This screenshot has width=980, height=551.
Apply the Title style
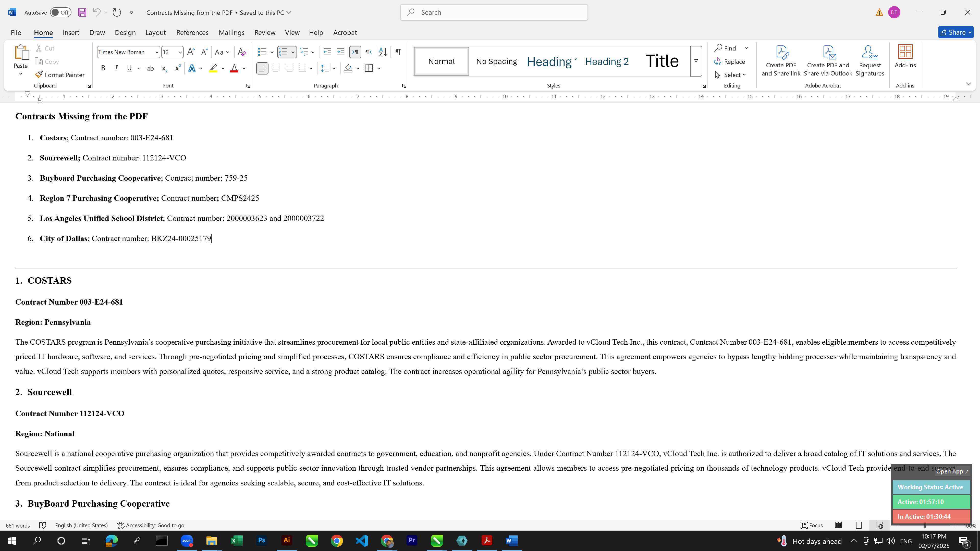[x=662, y=61]
